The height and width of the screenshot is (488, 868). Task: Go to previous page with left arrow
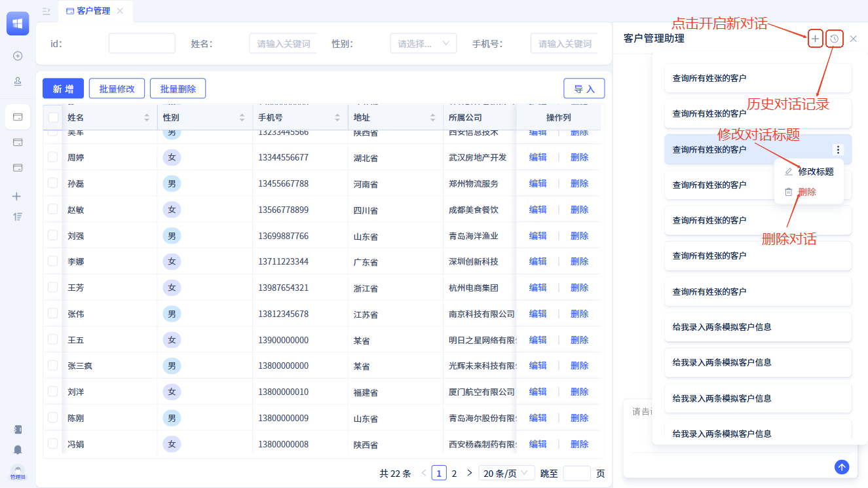[424, 473]
